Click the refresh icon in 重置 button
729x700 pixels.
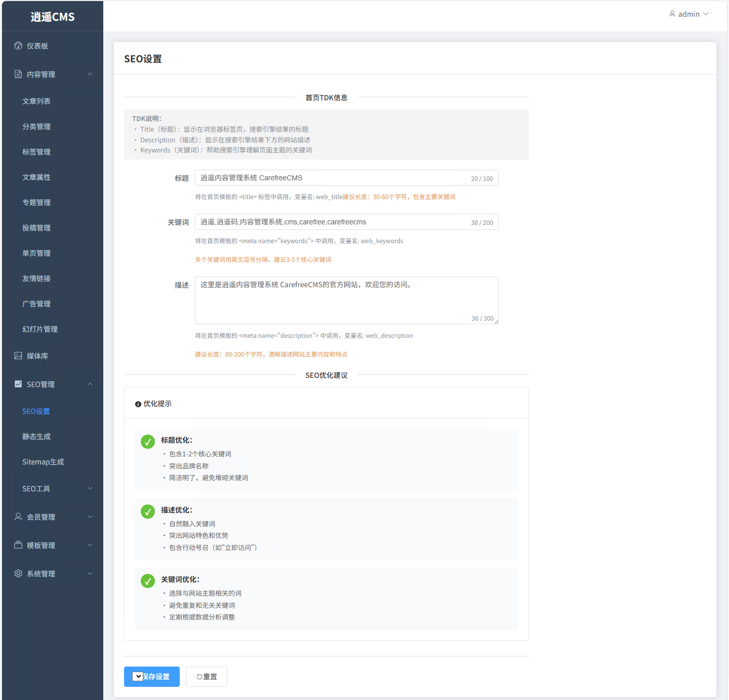coord(199,677)
